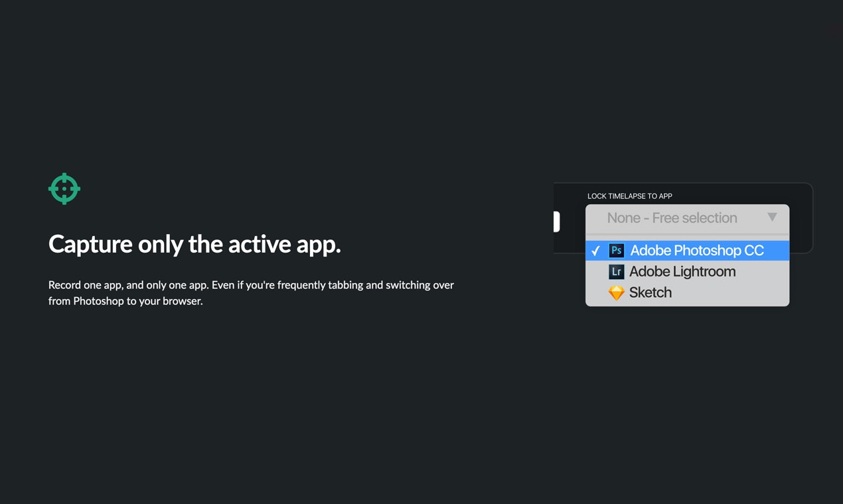Screen dimensions: 843x504
Task: Click the LOCK TIMELAPSE TO APP label
Action: click(x=630, y=196)
